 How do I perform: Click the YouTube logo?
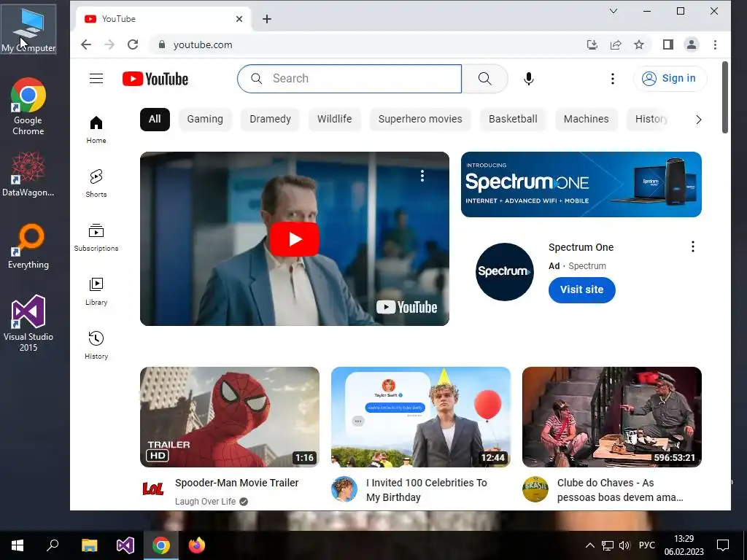(155, 79)
